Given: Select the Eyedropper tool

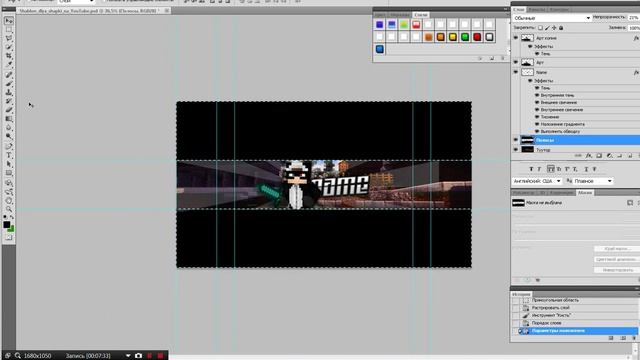Looking at the screenshot, I should click(9, 65).
